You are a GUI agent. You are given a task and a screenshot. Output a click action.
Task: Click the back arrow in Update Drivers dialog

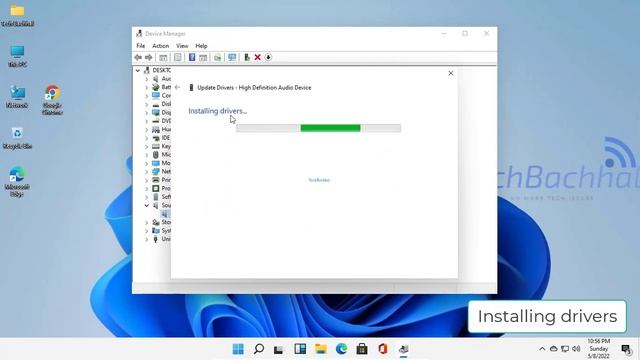click(177, 87)
